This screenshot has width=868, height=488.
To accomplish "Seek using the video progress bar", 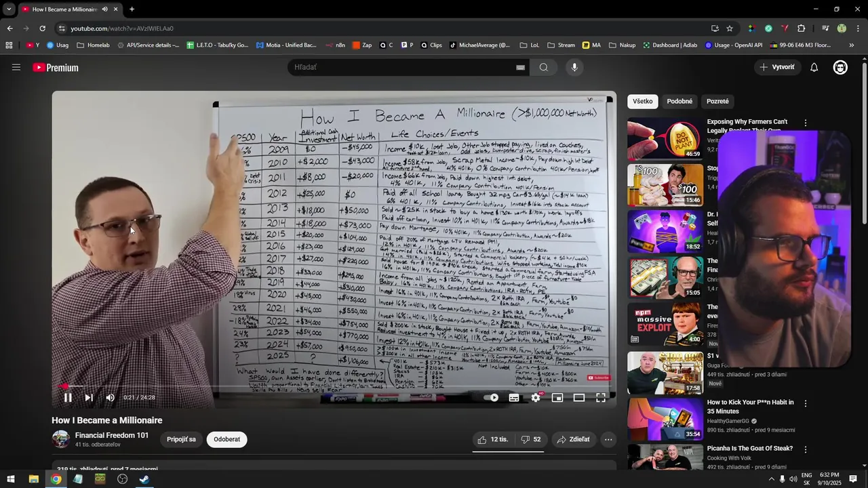I will point(334,387).
